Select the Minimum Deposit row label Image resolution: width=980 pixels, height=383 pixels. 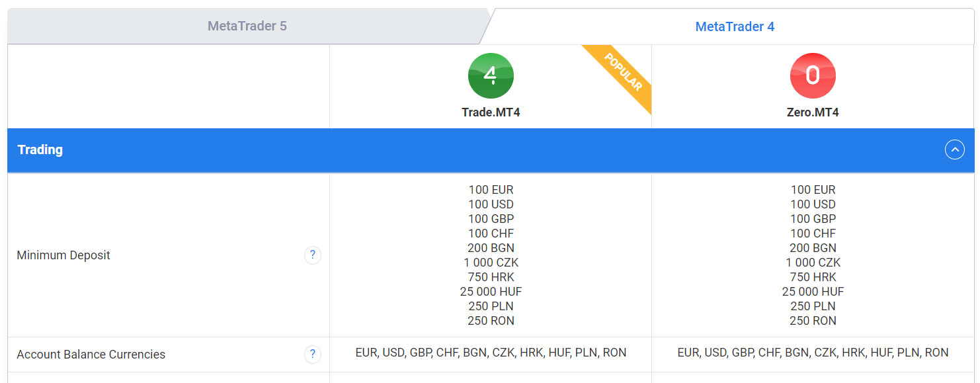point(63,255)
